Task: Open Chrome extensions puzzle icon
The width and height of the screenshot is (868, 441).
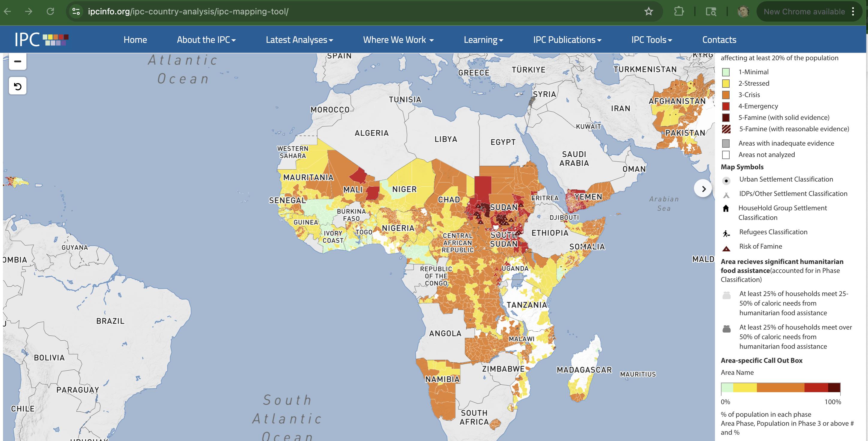Action: pos(679,11)
